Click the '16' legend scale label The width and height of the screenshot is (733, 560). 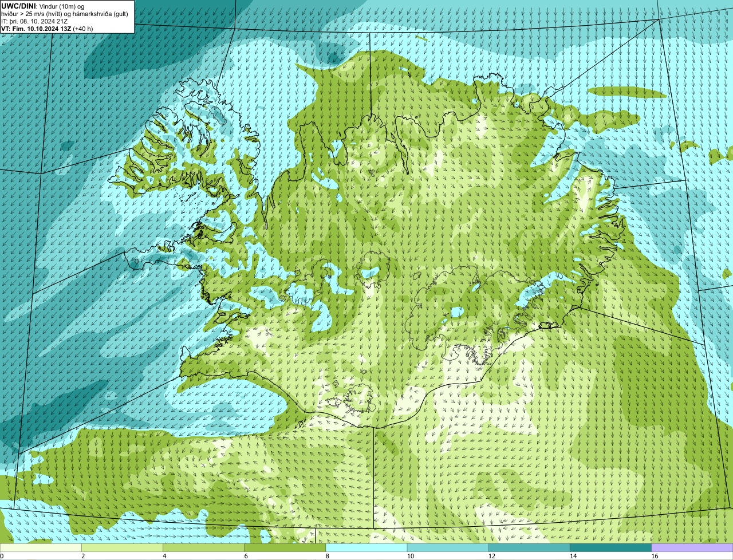tap(655, 556)
